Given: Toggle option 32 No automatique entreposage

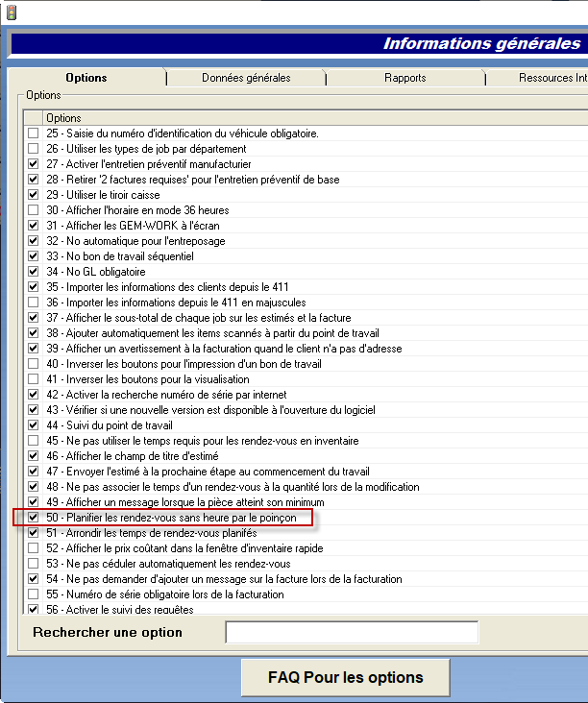Looking at the screenshot, I should (34, 241).
